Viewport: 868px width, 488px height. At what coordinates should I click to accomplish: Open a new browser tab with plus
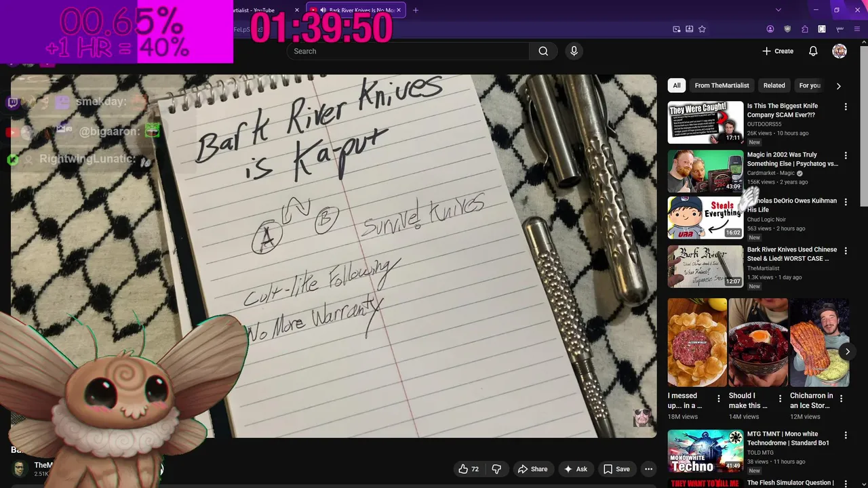416,10
